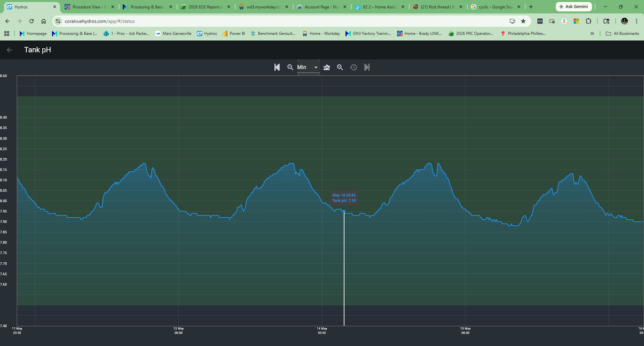
Task: Open the Chrome profile avatar
Action: (625, 21)
